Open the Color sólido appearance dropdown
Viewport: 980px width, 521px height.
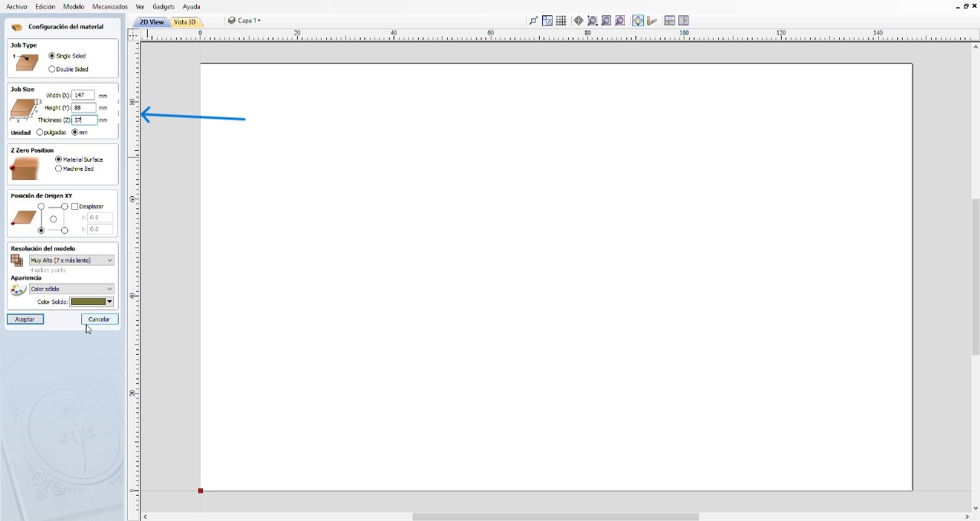click(72, 289)
